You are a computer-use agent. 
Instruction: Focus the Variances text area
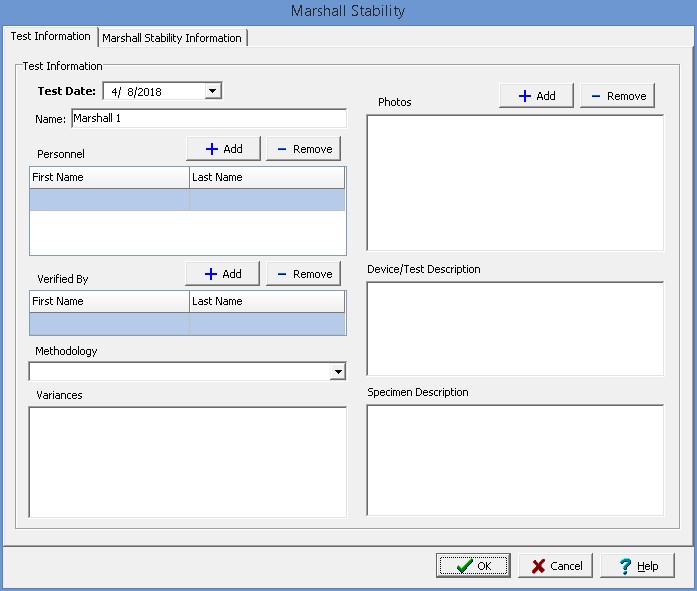click(x=187, y=462)
